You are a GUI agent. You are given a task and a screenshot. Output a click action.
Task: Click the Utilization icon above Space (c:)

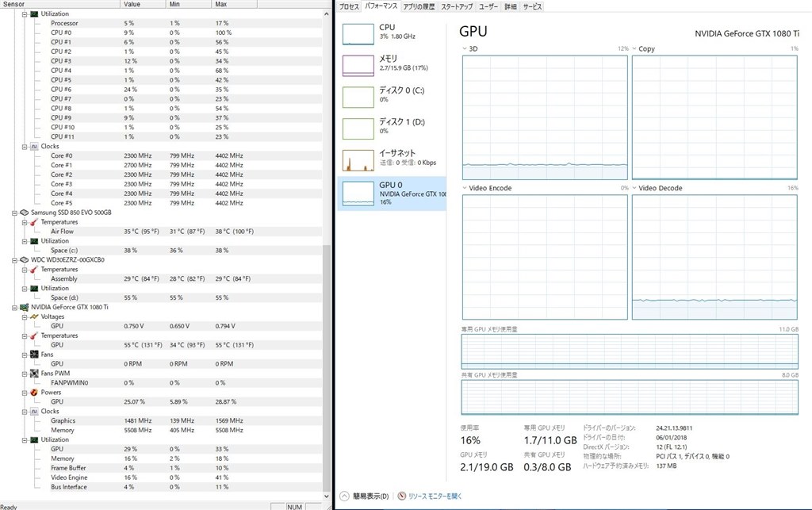(34, 241)
